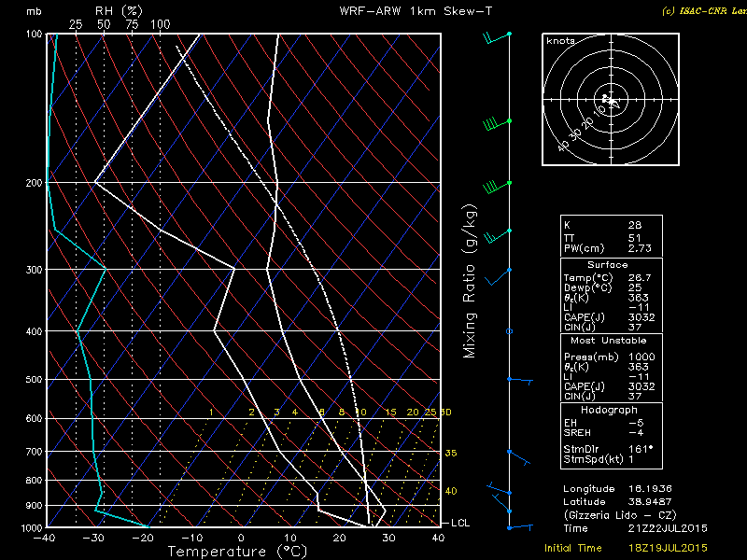
Task: Click the 'mb' pressure unit label
Action: 34,11
